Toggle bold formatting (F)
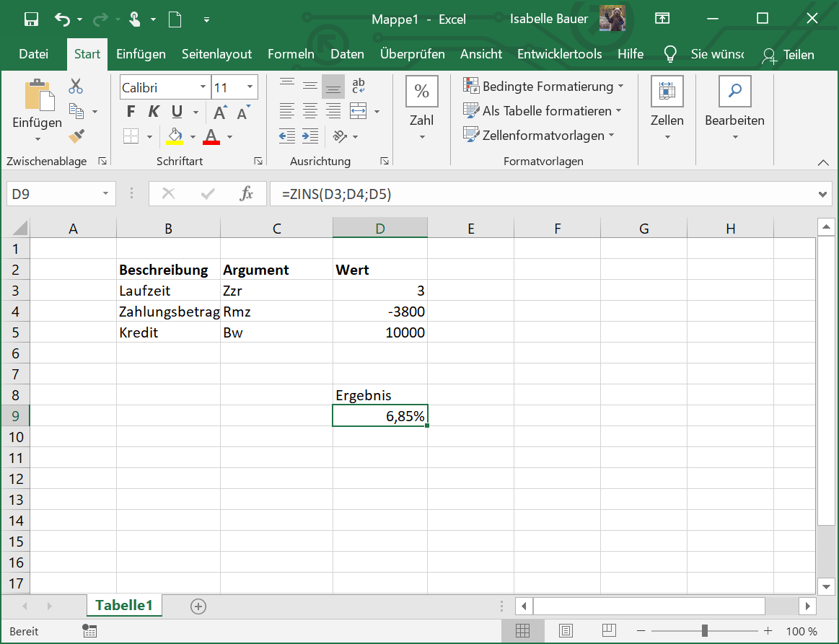Image resolution: width=839 pixels, height=644 pixels. tap(131, 112)
